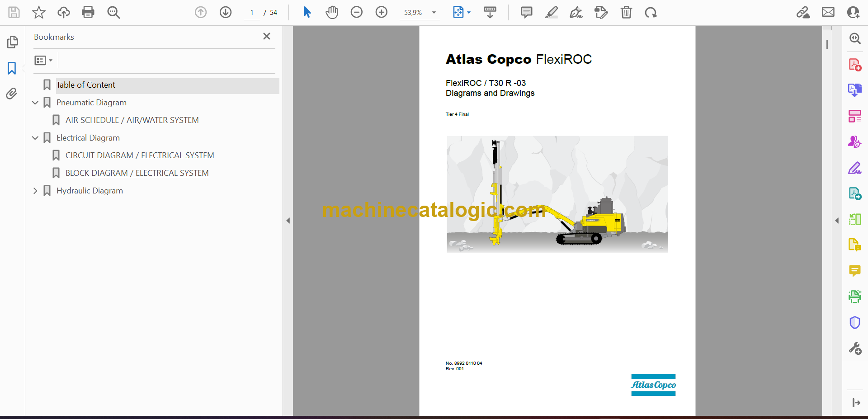
Task: Click the yellow page-with-note tool icon
Action: (x=855, y=245)
